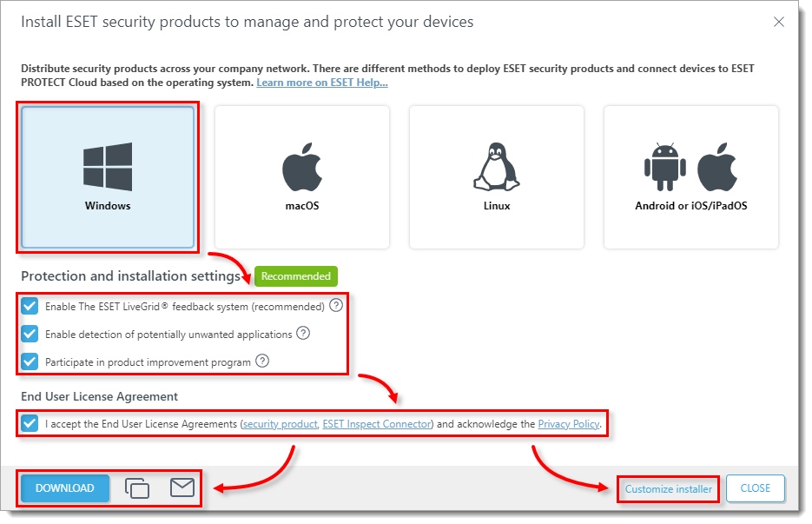The width and height of the screenshot is (812, 524).
Task: View help about potentially unwanted applications
Action: tap(302, 333)
